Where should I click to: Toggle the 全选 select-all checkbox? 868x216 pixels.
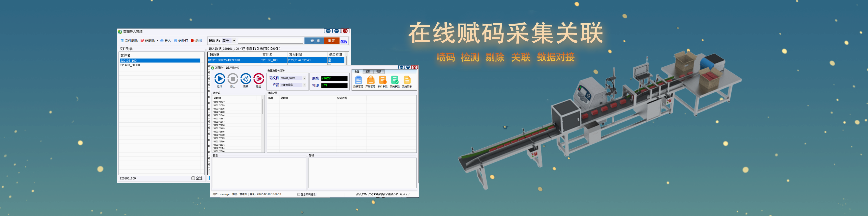pyautogui.click(x=193, y=178)
